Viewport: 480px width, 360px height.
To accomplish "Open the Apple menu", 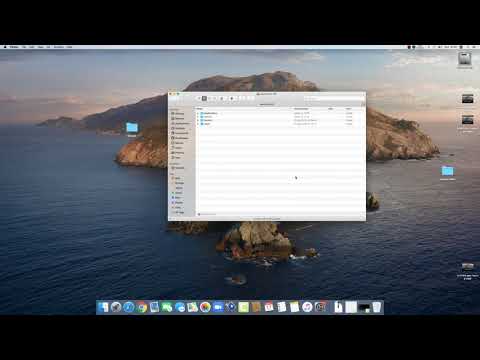I will [5, 47].
